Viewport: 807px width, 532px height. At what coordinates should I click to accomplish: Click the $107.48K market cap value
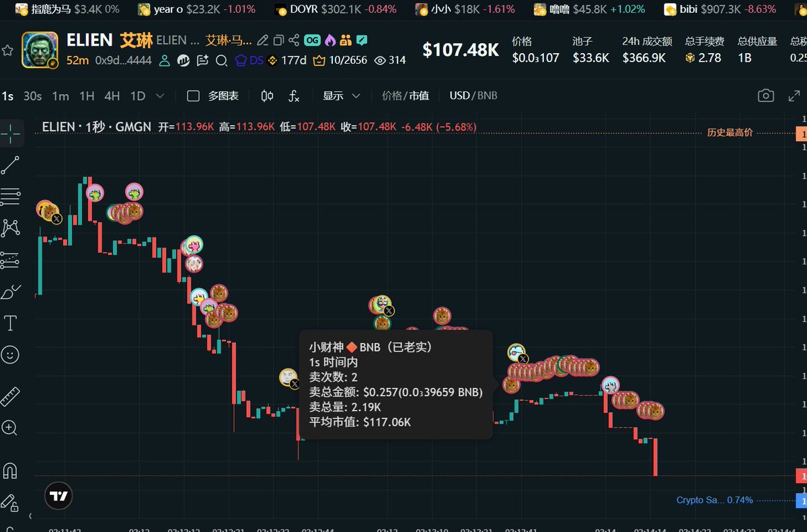tap(461, 50)
